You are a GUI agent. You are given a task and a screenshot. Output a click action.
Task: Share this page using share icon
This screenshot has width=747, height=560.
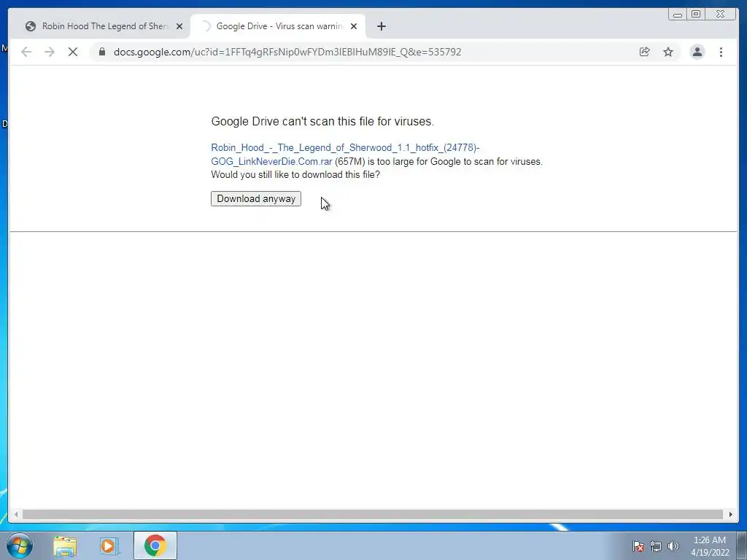pyautogui.click(x=645, y=52)
